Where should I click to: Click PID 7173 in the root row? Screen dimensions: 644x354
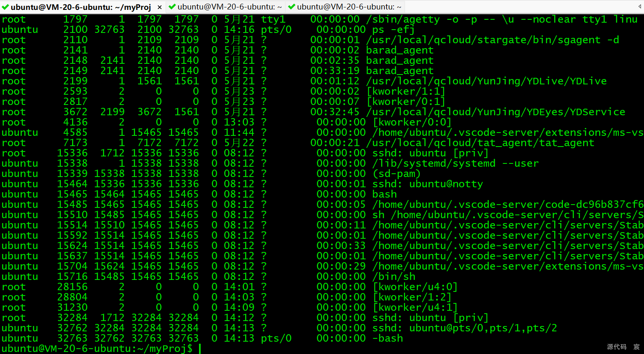coord(75,143)
